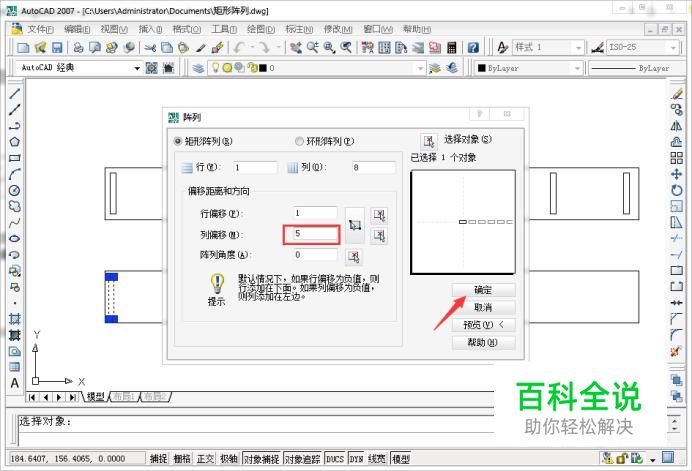
Task: Pick array angle from screen icon
Action: tap(354, 256)
